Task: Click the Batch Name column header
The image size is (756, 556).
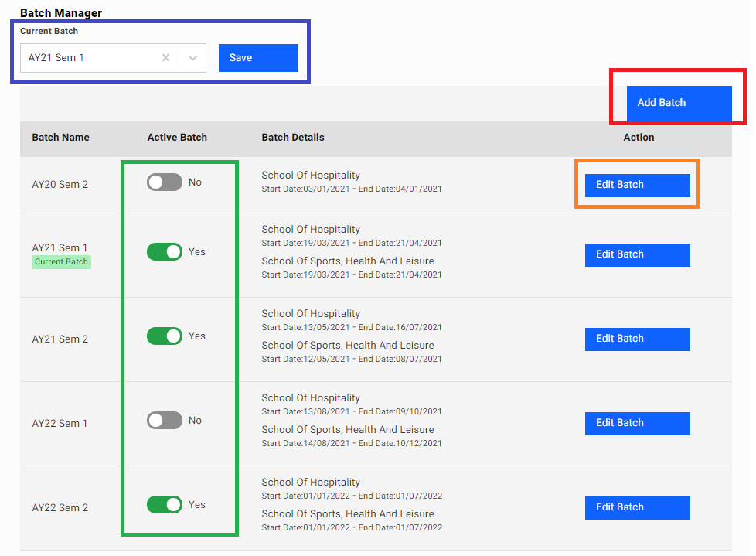Action: (x=60, y=138)
